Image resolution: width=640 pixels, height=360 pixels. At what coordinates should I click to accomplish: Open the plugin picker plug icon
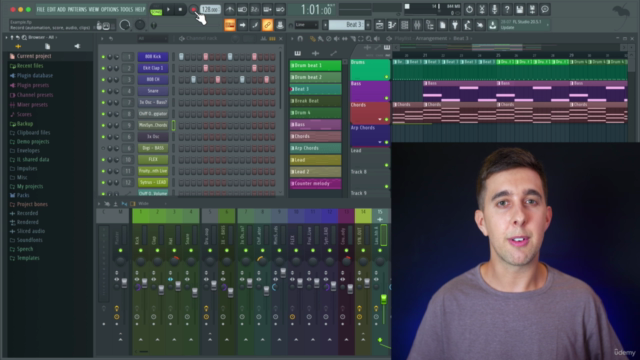click(x=455, y=25)
